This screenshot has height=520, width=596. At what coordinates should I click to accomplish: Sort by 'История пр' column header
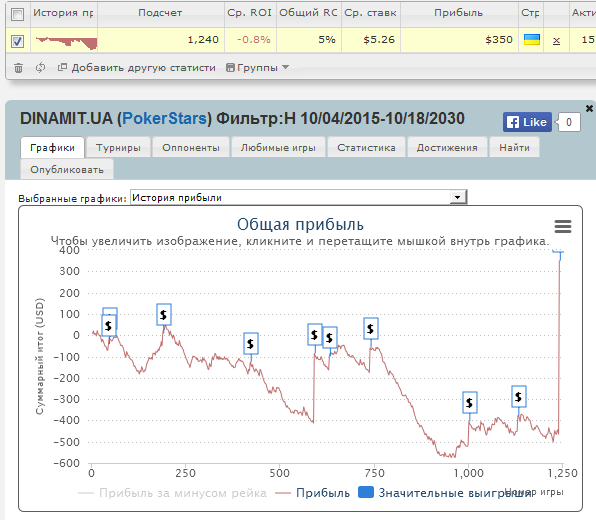click(x=63, y=13)
